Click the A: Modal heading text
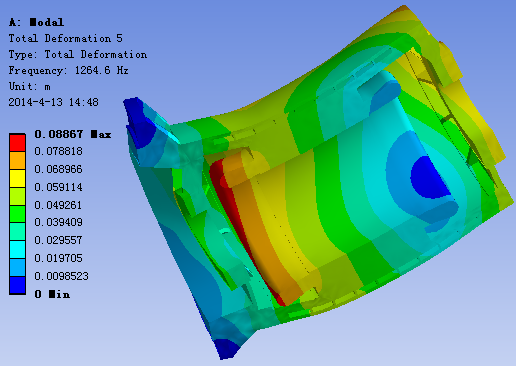Screen dimensions: 516x366 click(x=36, y=22)
